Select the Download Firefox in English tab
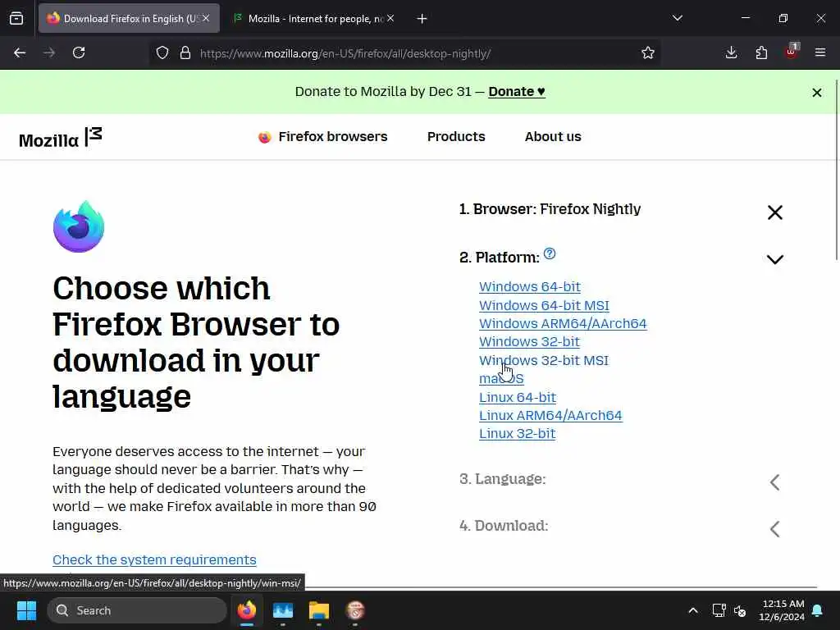Viewport: 840px width, 630px height. (x=129, y=19)
